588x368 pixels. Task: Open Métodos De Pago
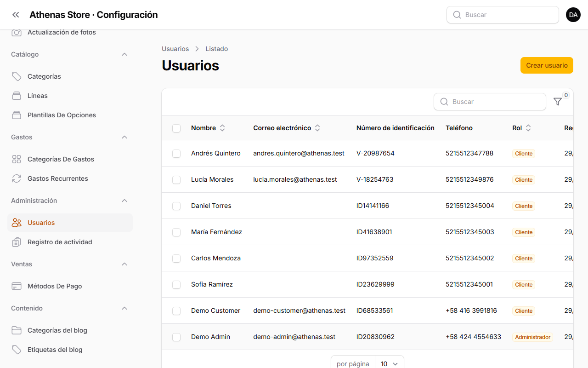[x=70, y=286]
